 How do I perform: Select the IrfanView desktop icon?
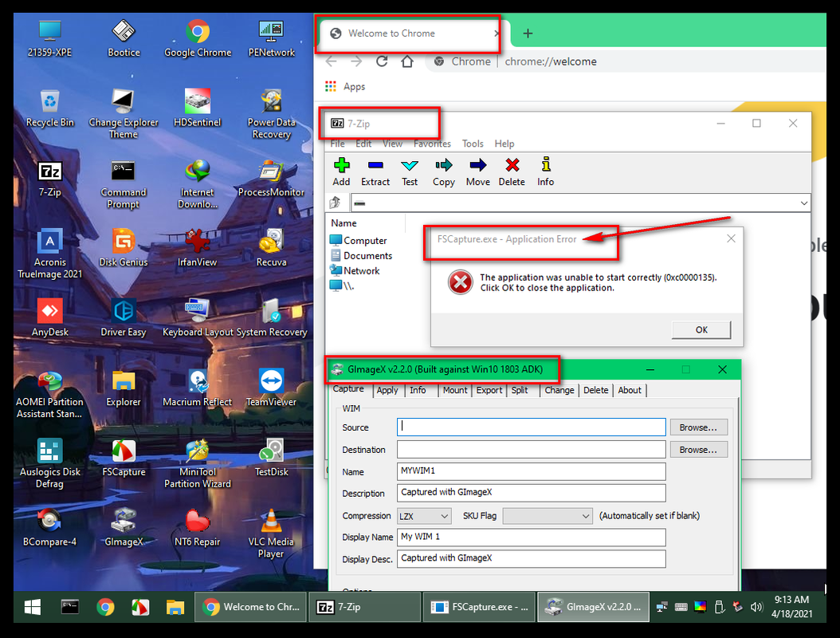[197, 248]
